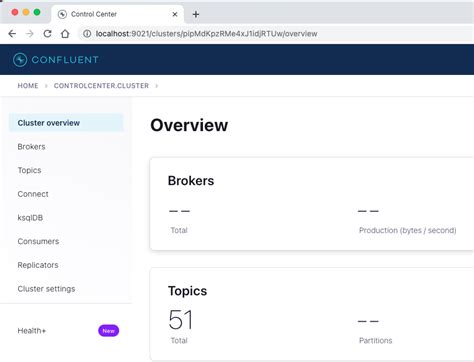Reload the page with the refresh icon

[x=47, y=34]
